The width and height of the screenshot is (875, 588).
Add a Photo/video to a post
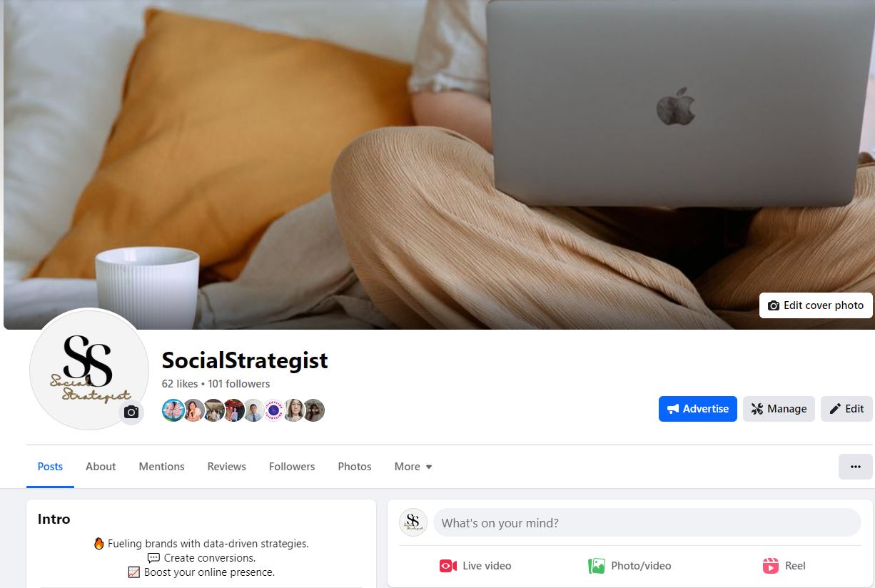[630, 566]
